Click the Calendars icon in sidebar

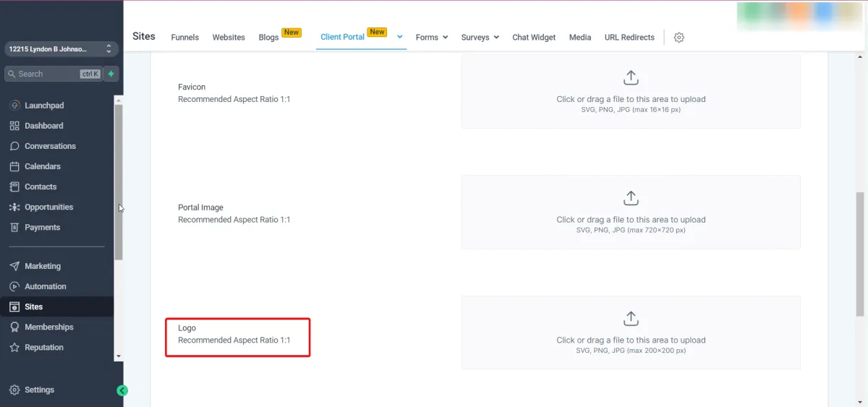pyautogui.click(x=14, y=166)
